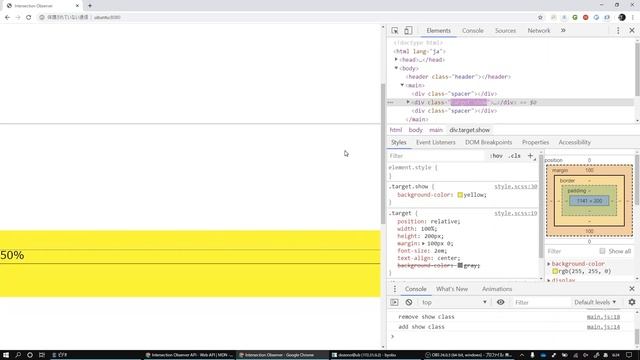
Task: Select the html lang="ja" row
Action: point(420,51)
